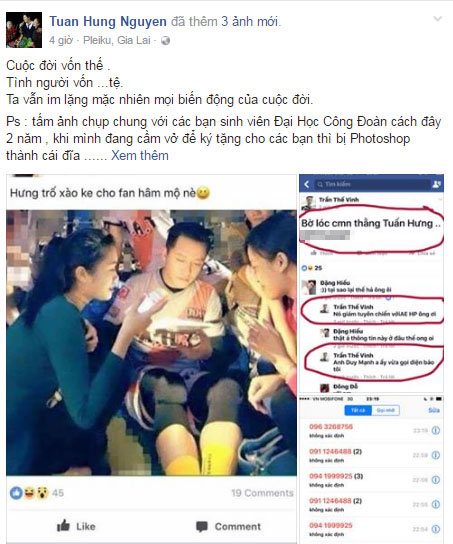
Task: Click the Comment speech bubble icon
Action: pyautogui.click(x=202, y=527)
